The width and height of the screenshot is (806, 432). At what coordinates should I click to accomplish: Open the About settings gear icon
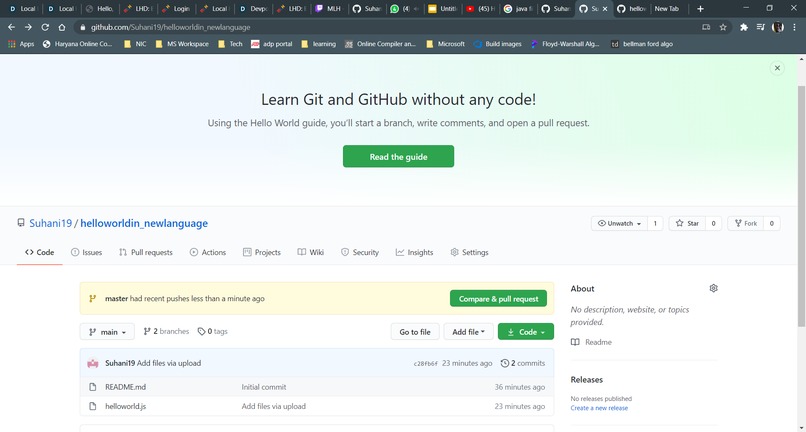tap(713, 289)
